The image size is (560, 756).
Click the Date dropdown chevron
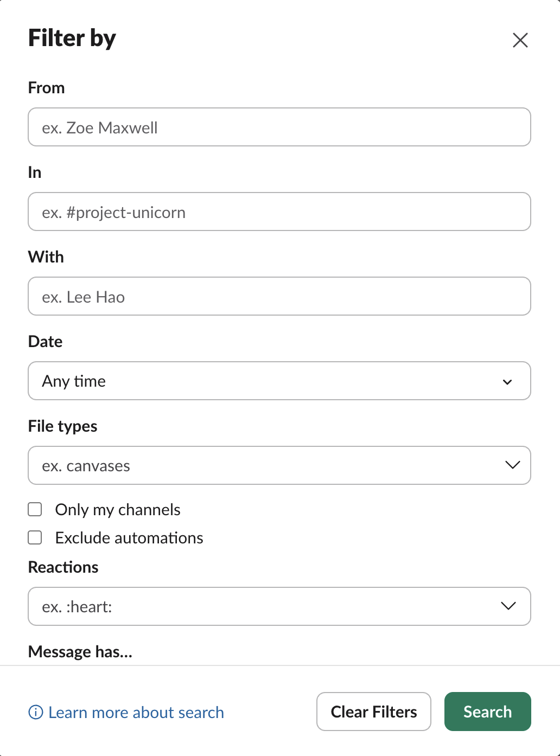[x=507, y=381]
